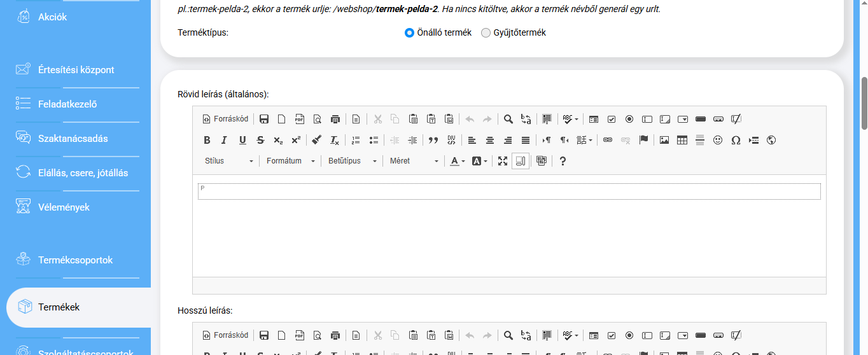Image resolution: width=868 pixels, height=355 pixels.
Task: Select the Önálló termék radio button
Action: tap(409, 32)
